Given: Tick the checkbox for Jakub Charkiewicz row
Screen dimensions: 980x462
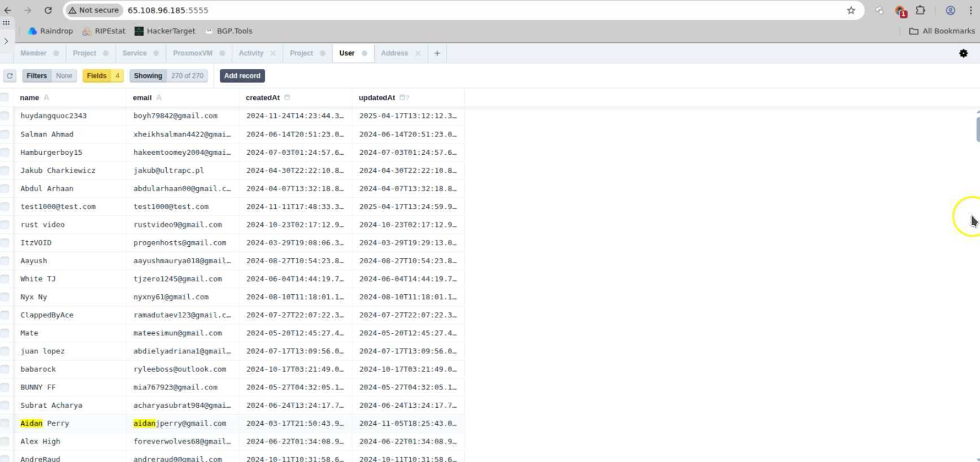Looking at the screenshot, I should (x=5, y=171).
